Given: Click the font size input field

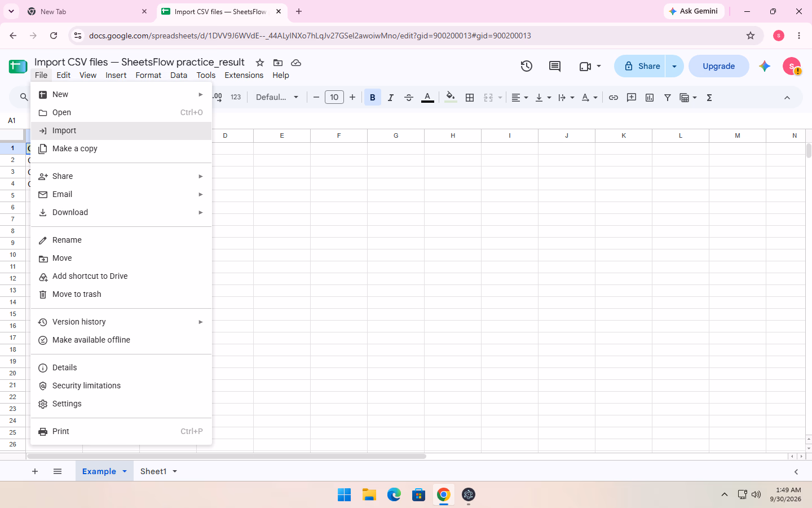Looking at the screenshot, I should point(334,98).
